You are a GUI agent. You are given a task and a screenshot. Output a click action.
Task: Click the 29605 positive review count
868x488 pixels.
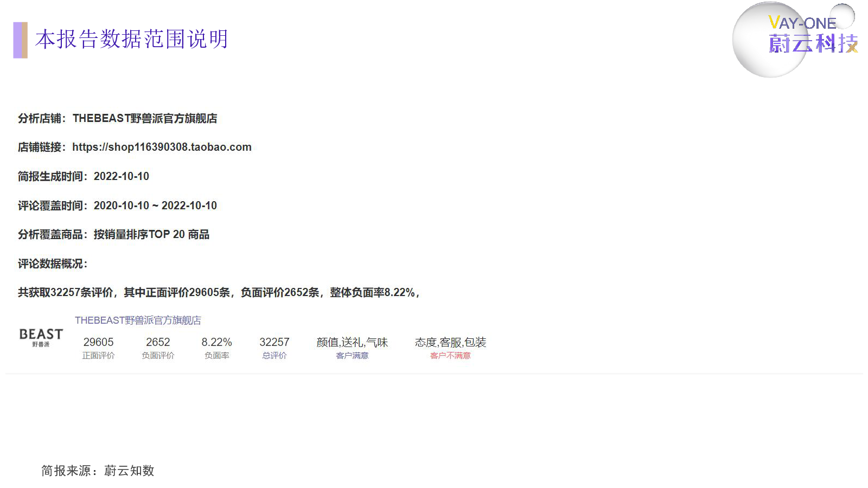[x=98, y=342]
